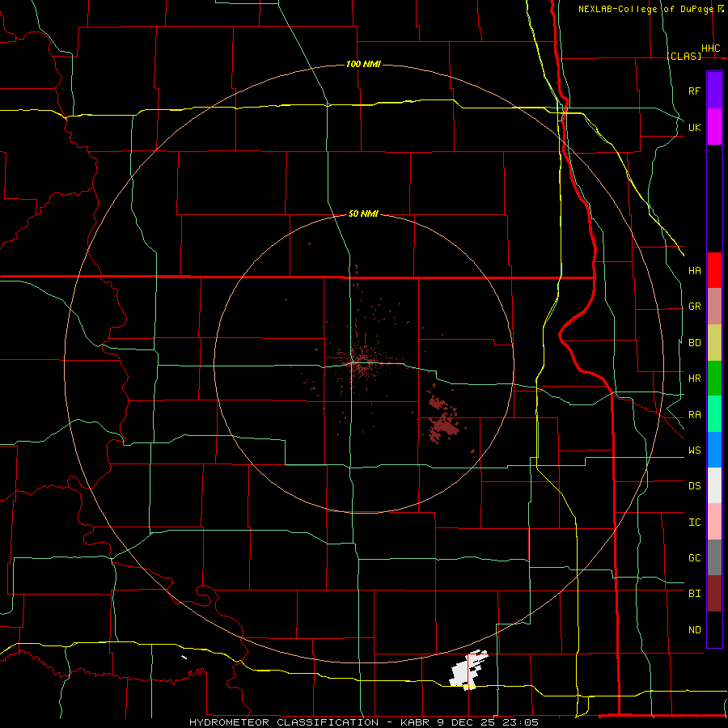Click the BD legend label
Viewport: 728px width, 728px height.
[694, 343]
